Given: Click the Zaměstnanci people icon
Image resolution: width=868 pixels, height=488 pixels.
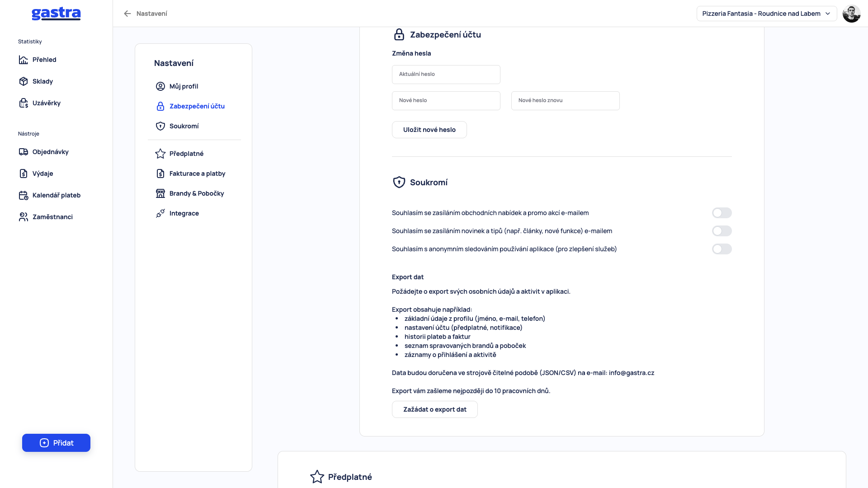Looking at the screenshot, I should [24, 217].
